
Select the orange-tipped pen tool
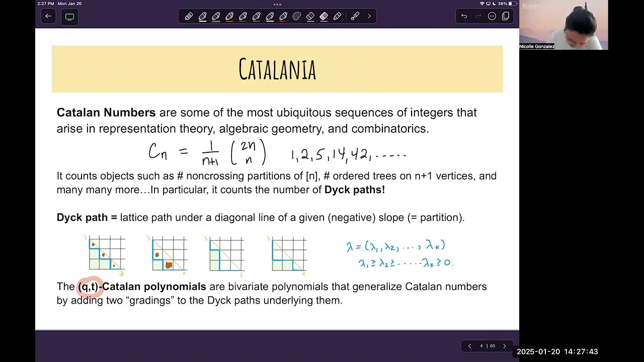click(229, 17)
